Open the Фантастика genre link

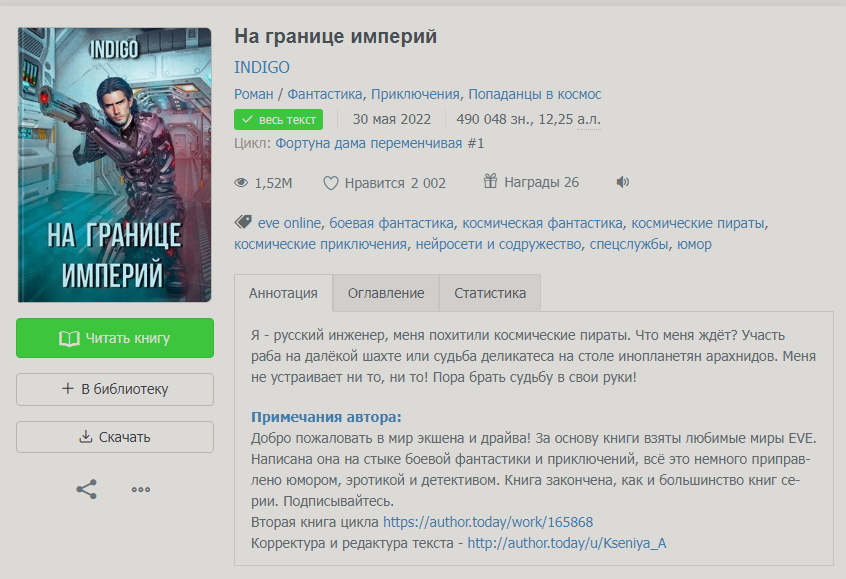tap(325, 94)
